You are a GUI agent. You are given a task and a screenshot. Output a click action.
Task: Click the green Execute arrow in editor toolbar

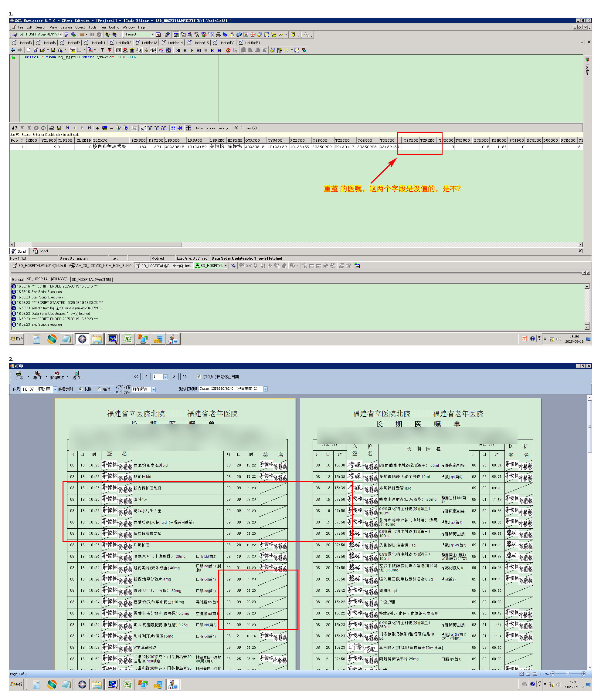coord(192,50)
